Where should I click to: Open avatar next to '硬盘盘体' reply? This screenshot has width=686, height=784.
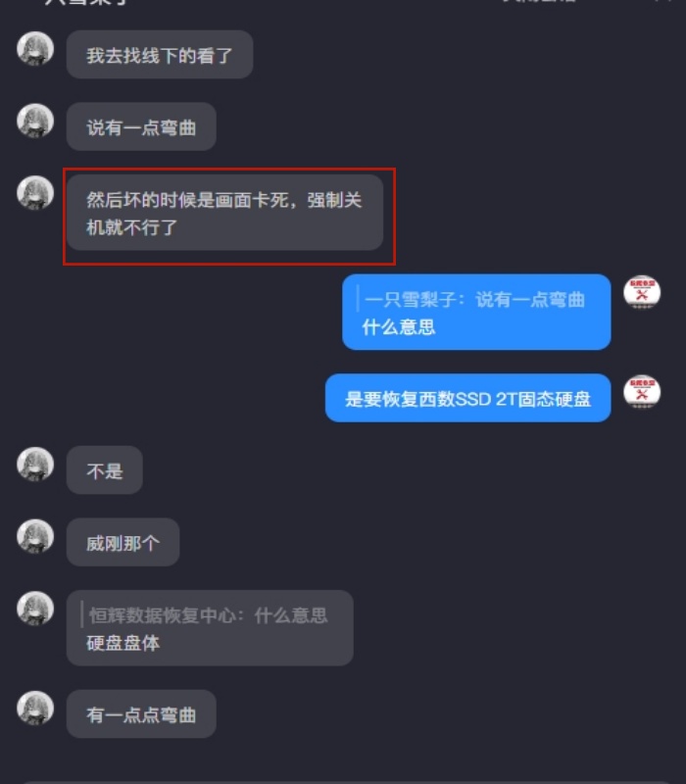(35, 609)
